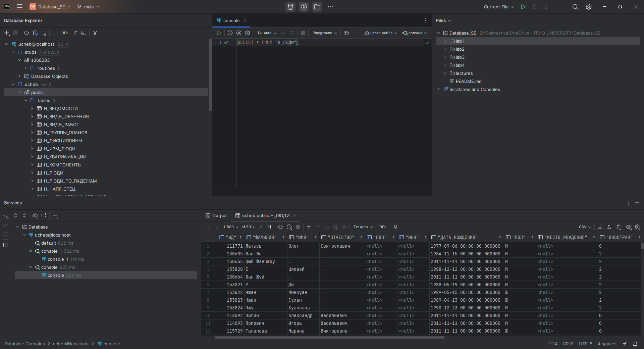This screenshot has height=349, width=644.
Task: Collapse the public schema node
Action: click(19, 92)
